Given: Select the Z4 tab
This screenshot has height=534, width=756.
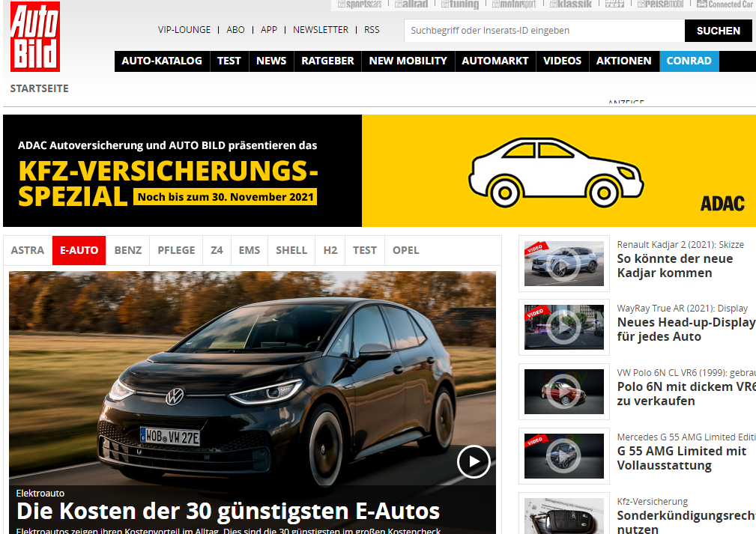Looking at the screenshot, I should (x=217, y=251).
